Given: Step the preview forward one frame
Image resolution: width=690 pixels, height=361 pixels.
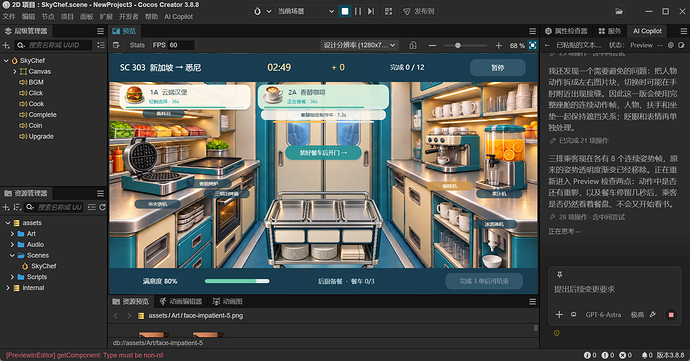Looking at the screenshot, I should 371,11.
